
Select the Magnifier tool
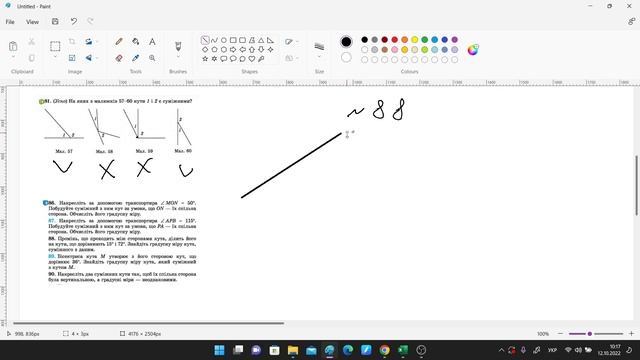(152, 58)
